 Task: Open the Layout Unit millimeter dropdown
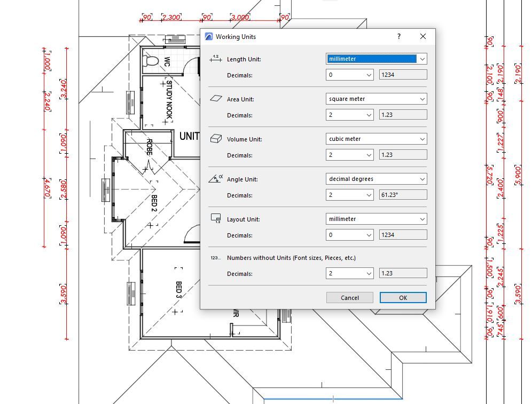click(x=376, y=219)
